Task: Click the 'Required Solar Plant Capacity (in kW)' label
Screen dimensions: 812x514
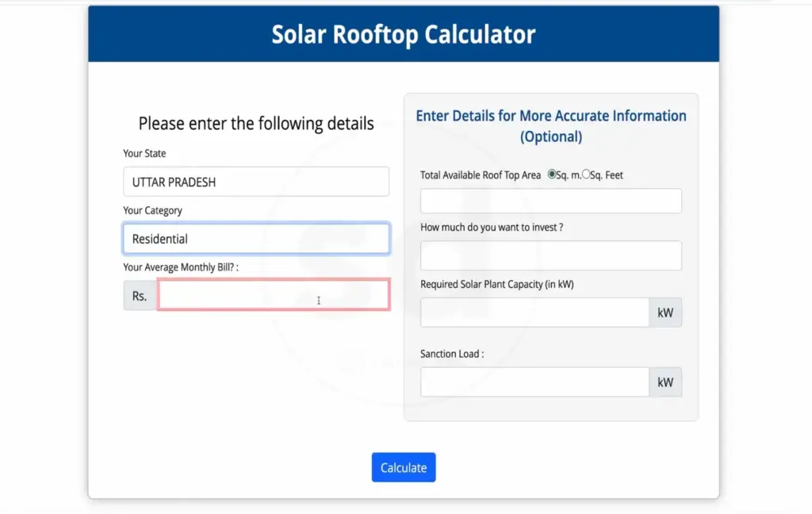Action: 497,284
